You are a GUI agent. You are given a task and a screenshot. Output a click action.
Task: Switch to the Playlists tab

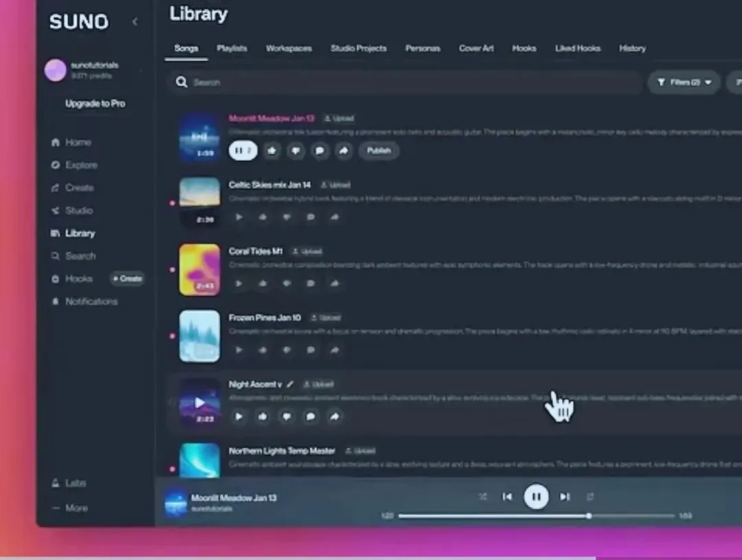click(232, 48)
